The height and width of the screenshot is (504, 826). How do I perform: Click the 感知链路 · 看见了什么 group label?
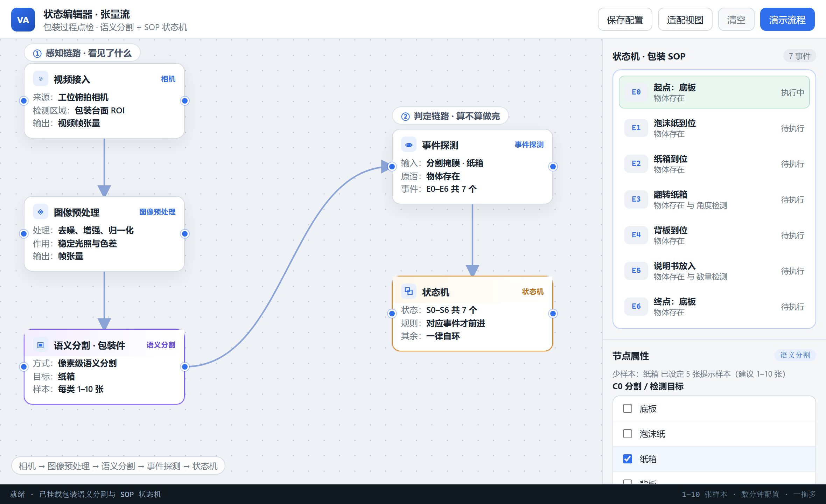82,53
